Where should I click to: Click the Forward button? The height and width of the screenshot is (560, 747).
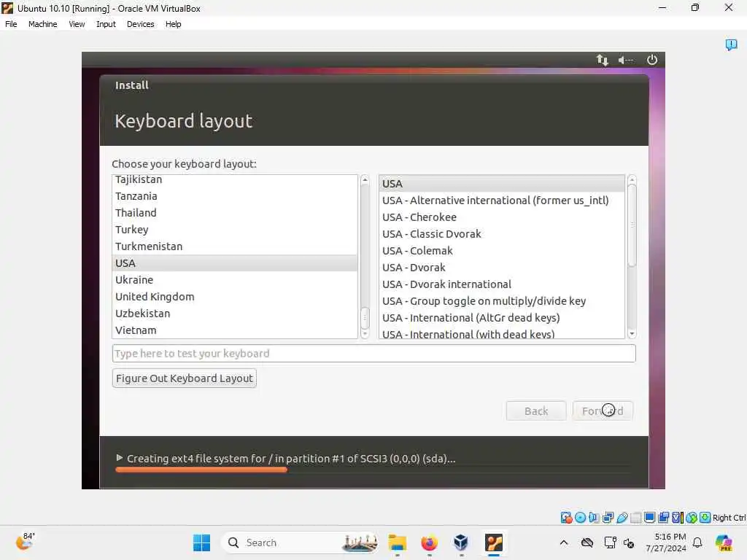coord(603,411)
